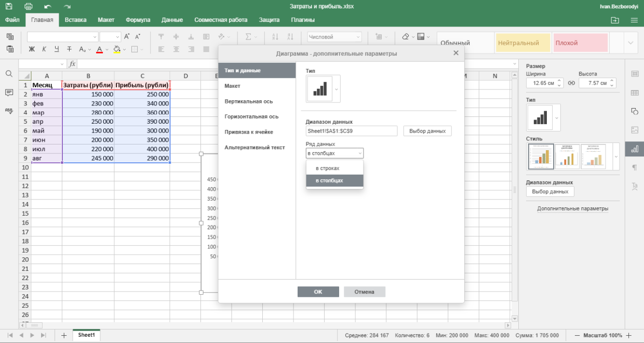Increase font size with A-up icon
This screenshot has height=343, width=644.
[127, 37]
